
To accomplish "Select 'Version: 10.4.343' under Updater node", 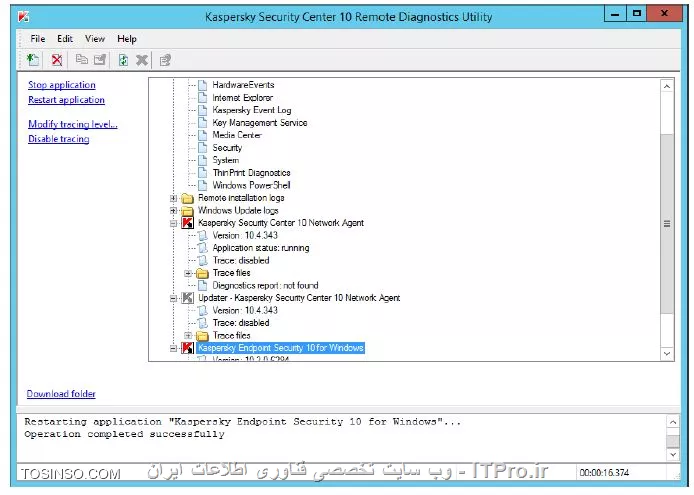I will pyautogui.click(x=245, y=310).
